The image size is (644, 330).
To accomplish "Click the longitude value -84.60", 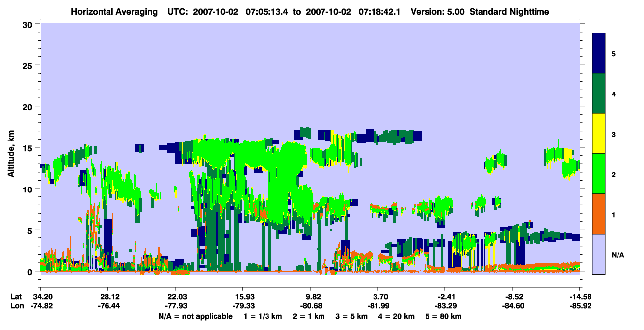I will pos(513,306).
